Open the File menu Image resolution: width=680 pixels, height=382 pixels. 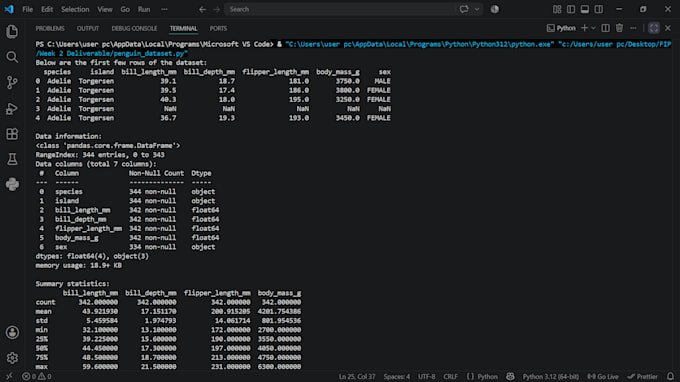tap(27, 9)
